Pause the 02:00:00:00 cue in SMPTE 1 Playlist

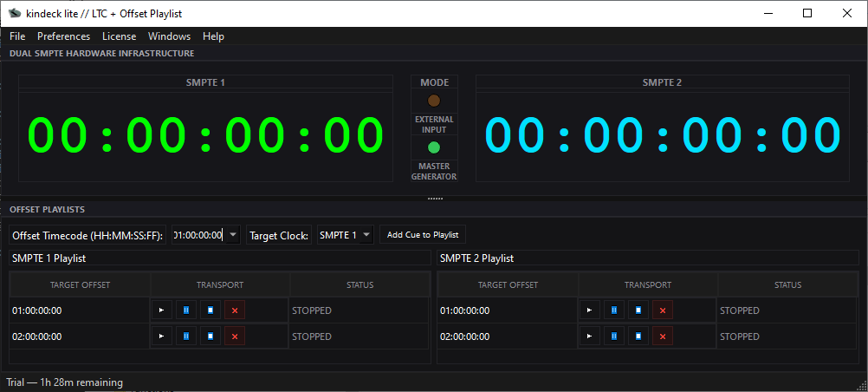click(186, 336)
